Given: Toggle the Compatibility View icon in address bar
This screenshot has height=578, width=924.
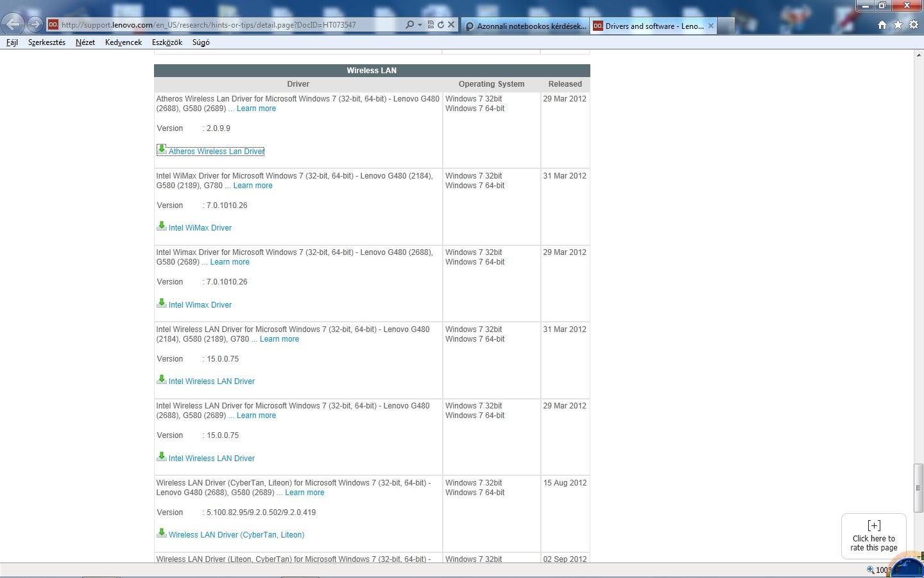Looking at the screenshot, I should 431,25.
